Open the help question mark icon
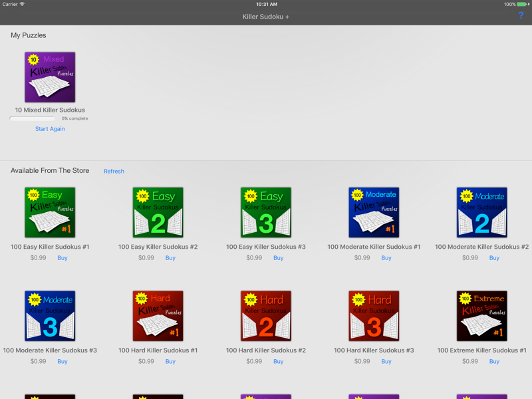Screen dimensions: 532x399 pos(521,15)
